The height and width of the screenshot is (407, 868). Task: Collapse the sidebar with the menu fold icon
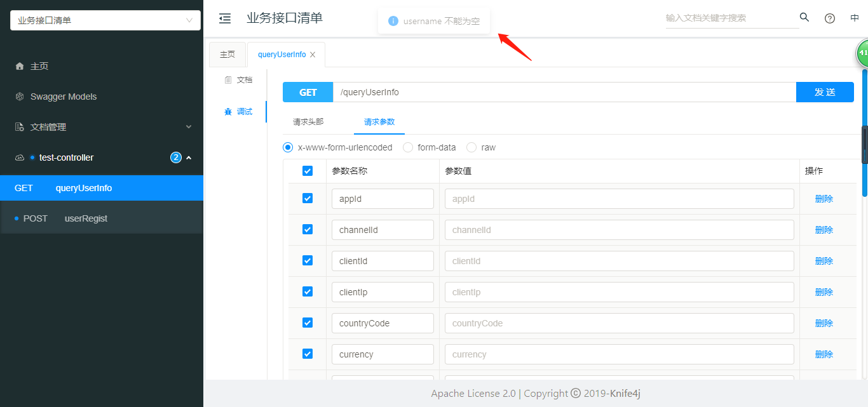pyautogui.click(x=224, y=18)
